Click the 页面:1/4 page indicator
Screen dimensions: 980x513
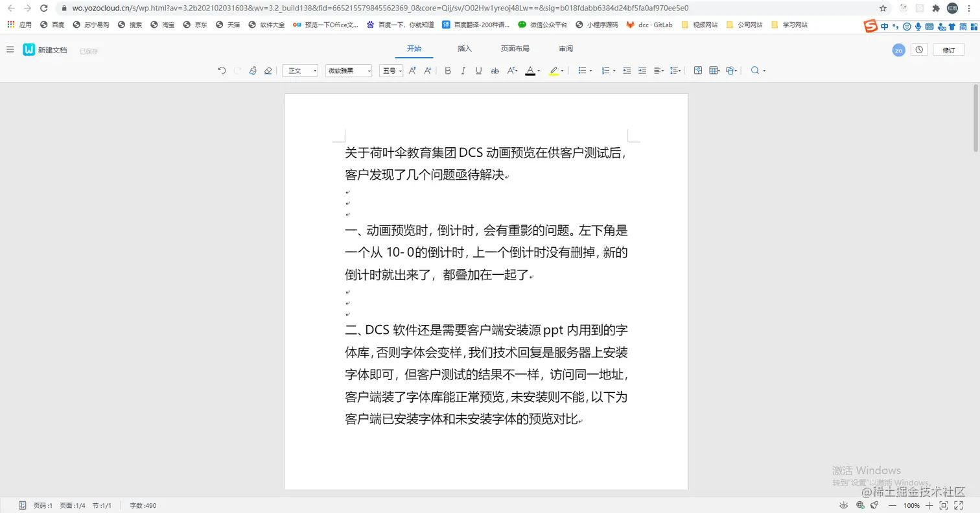[x=73, y=505]
